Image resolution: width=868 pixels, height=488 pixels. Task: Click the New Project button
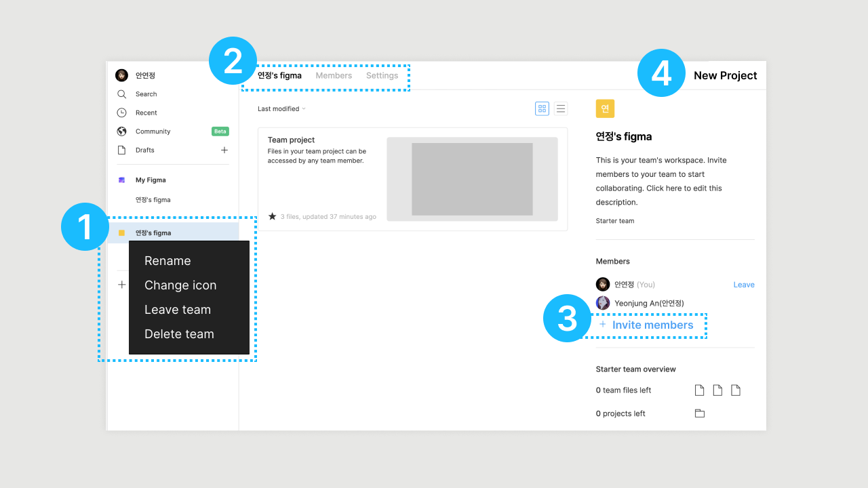pos(725,75)
